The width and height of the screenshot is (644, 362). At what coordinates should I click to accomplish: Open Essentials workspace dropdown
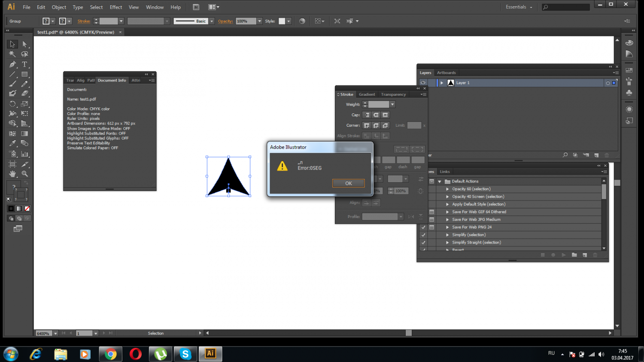(x=519, y=7)
